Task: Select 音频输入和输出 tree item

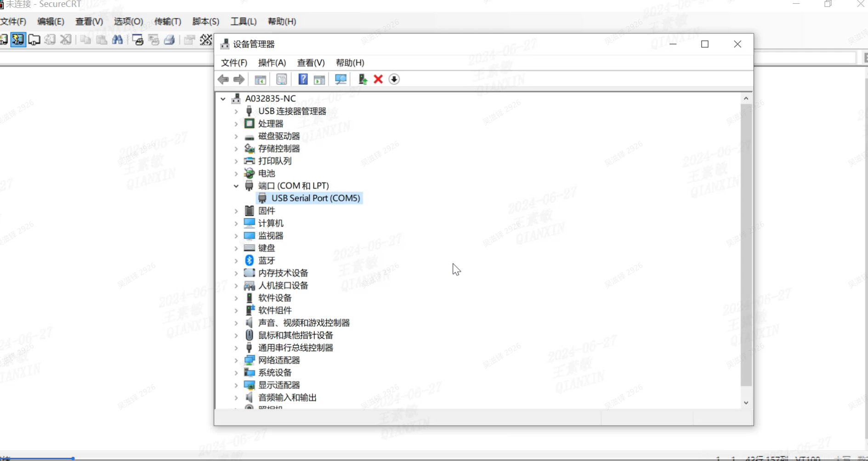Action: [x=287, y=398]
